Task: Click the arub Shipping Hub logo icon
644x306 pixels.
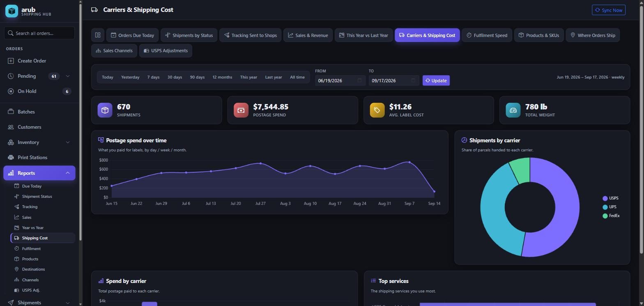Action: pyautogui.click(x=11, y=11)
